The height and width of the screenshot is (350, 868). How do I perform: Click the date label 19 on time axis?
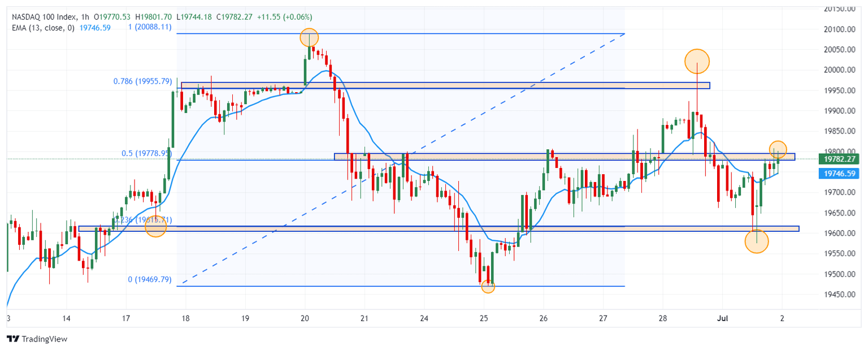(x=245, y=318)
